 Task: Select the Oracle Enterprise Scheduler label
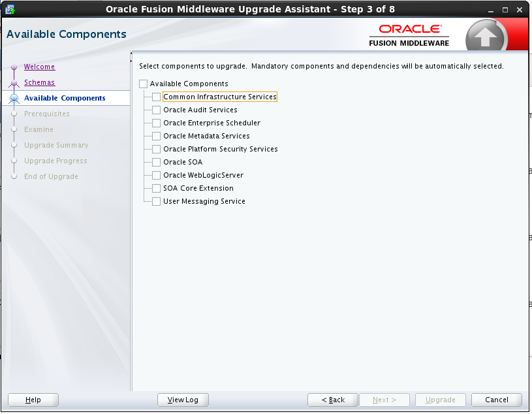(211, 123)
